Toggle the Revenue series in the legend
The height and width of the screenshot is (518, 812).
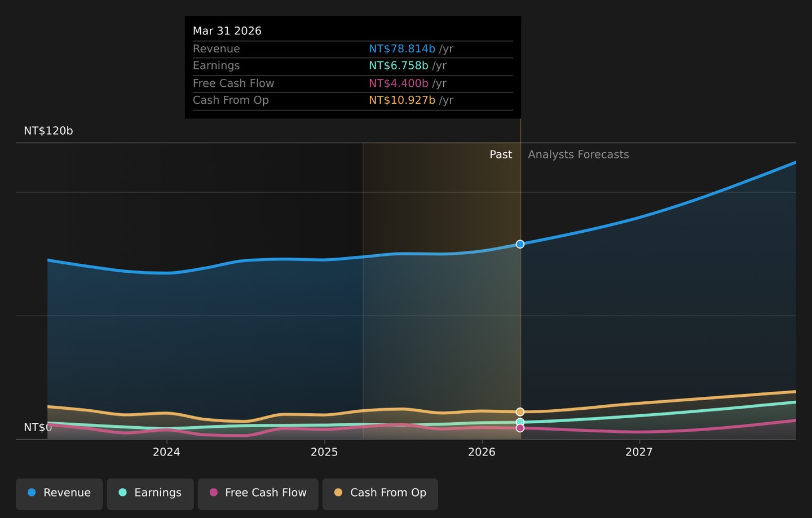(59, 494)
